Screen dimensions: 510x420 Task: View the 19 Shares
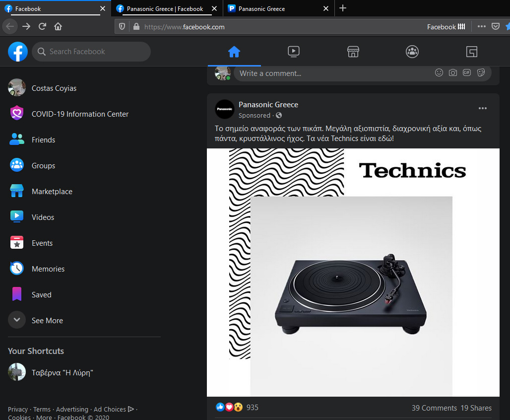(x=476, y=408)
